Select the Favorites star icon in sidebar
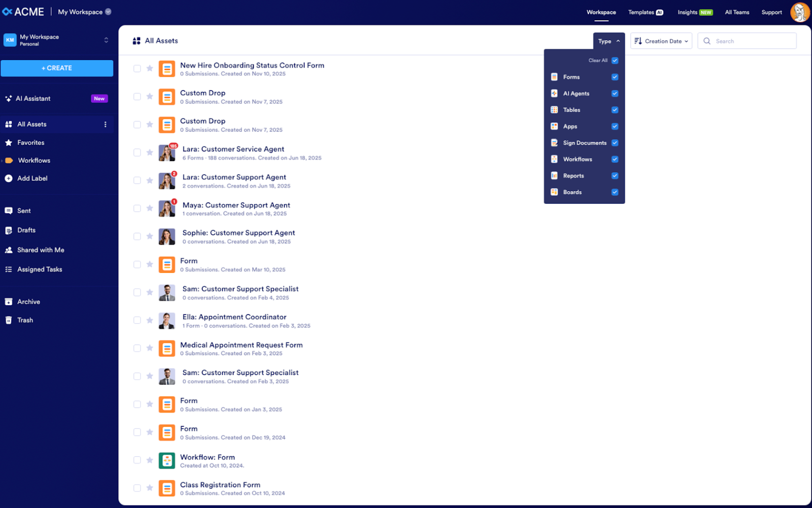The width and height of the screenshot is (812, 508). click(9, 142)
